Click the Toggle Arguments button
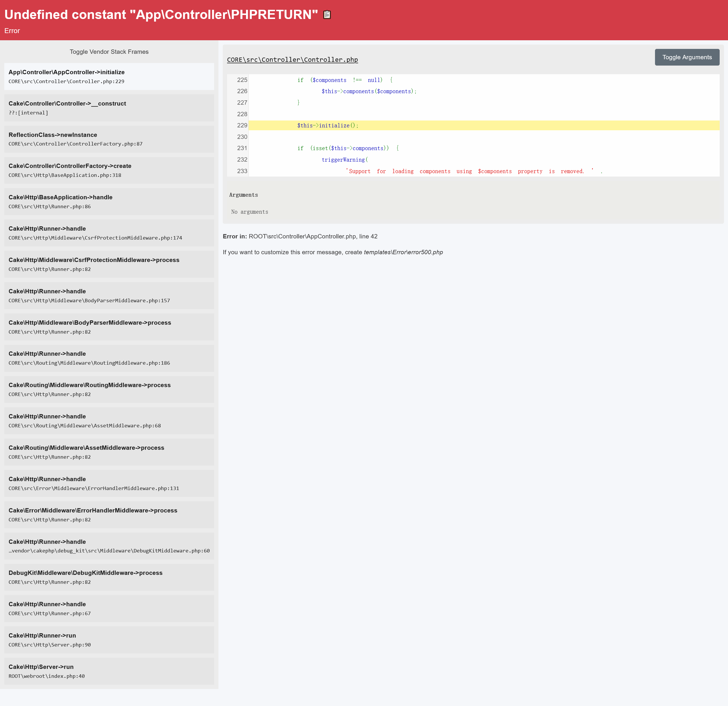The height and width of the screenshot is (706, 728). (x=687, y=57)
